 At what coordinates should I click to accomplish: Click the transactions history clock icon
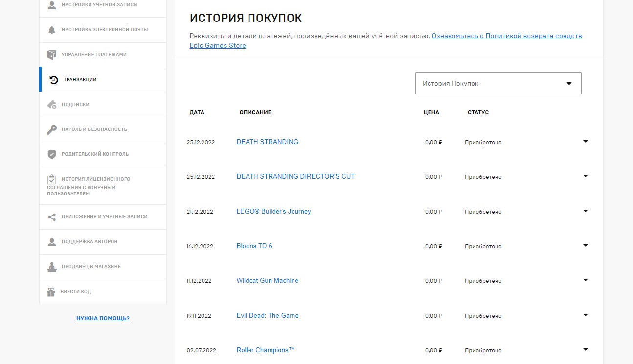click(54, 80)
